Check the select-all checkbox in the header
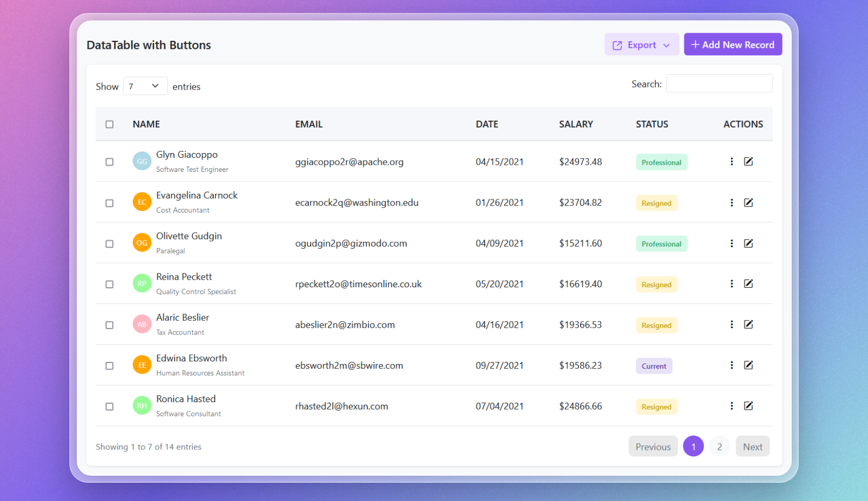The width and height of the screenshot is (868, 501). tap(110, 124)
